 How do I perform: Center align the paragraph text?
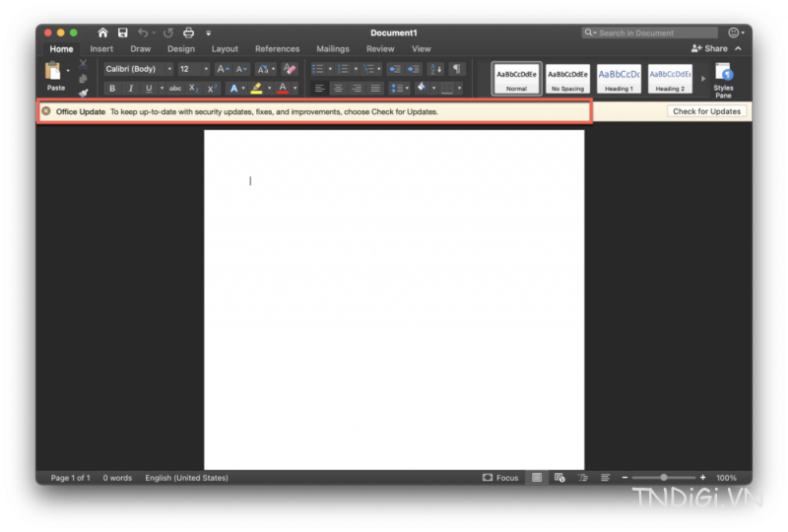click(x=338, y=89)
